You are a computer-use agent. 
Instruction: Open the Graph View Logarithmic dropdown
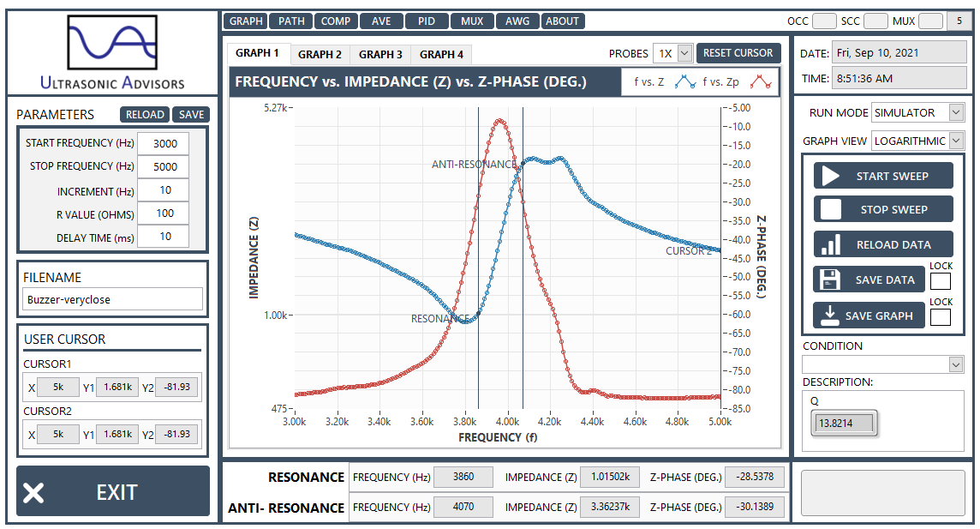point(917,141)
